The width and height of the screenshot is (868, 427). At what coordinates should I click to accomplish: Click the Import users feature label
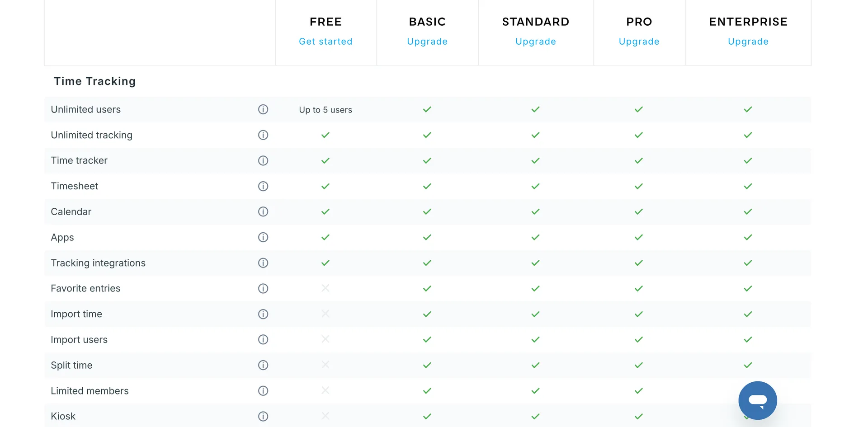pyautogui.click(x=79, y=339)
